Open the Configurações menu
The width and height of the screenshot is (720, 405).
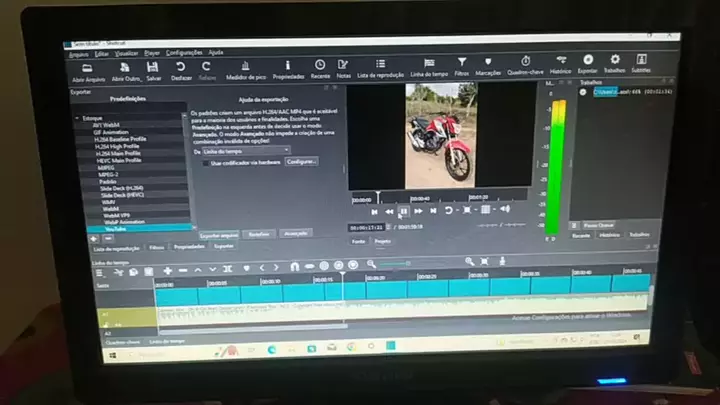click(185, 51)
